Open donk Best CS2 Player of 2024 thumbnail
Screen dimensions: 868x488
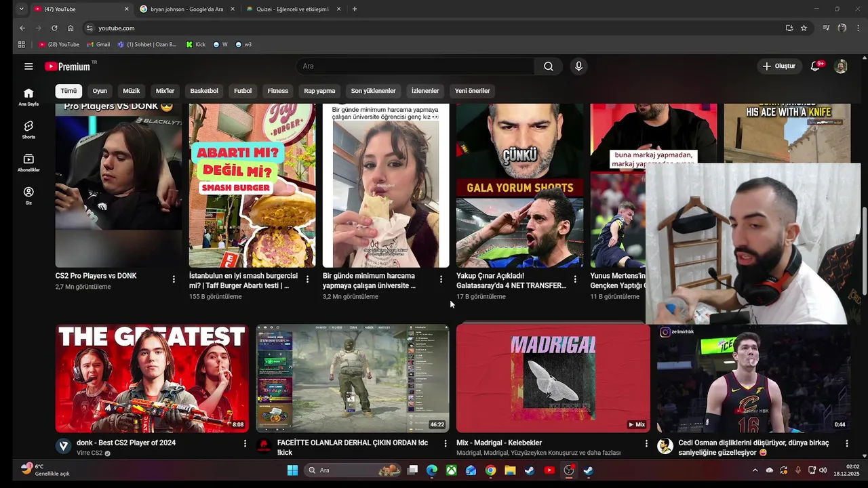tap(152, 378)
